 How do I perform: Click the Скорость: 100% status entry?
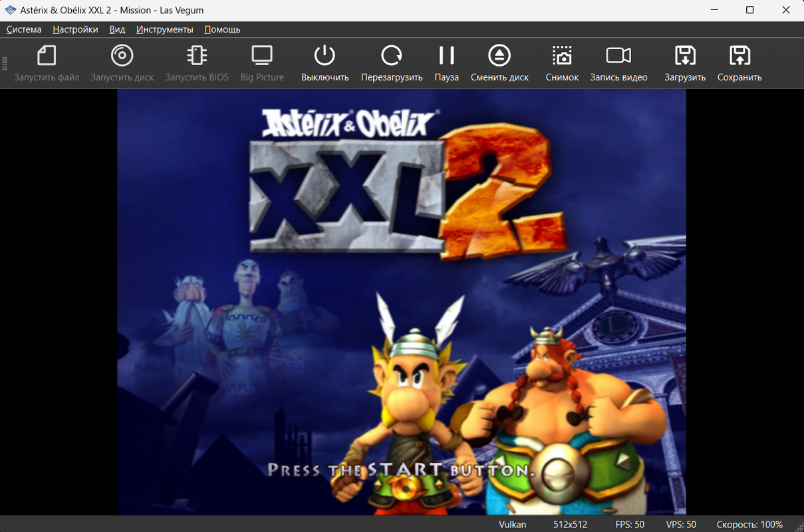coord(749,525)
